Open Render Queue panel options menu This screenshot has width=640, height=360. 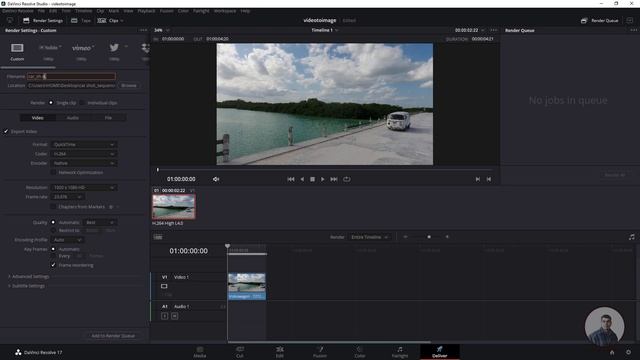point(633,30)
